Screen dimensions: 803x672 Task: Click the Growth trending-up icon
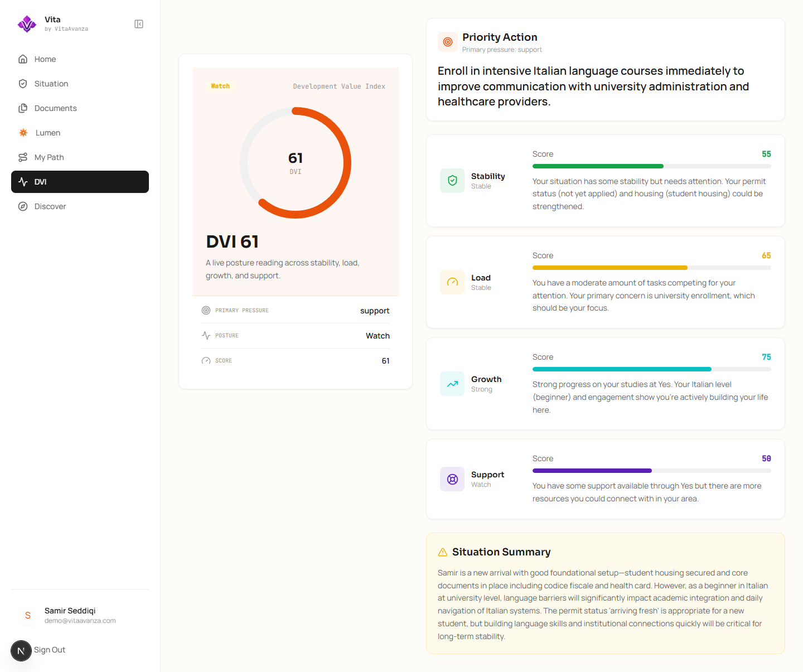[452, 384]
